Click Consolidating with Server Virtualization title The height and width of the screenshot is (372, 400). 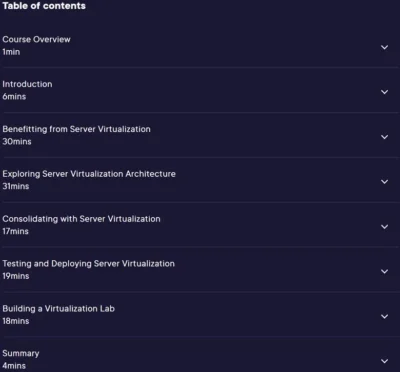[81, 219]
